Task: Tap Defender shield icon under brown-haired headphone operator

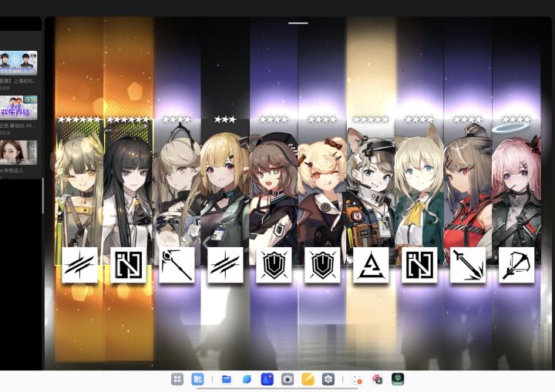Action: click(x=274, y=265)
